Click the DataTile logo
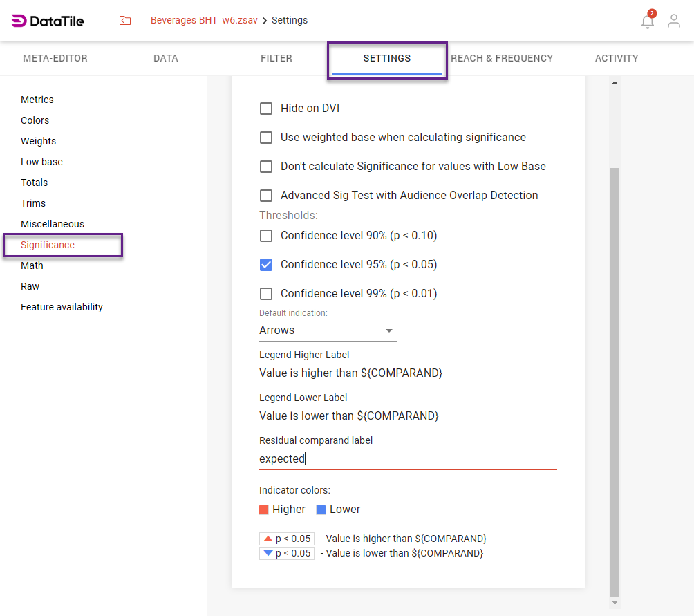694x616 pixels. point(48,21)
